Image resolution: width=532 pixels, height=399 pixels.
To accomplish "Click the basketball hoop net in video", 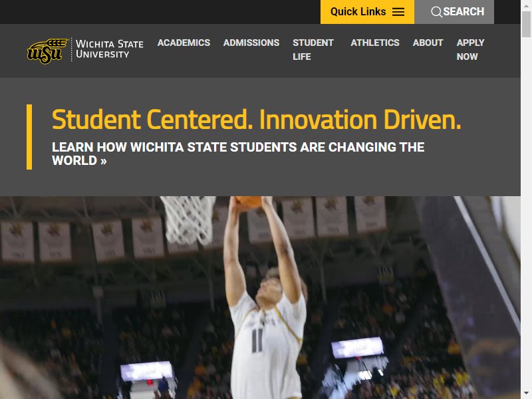I will (189, 219).
